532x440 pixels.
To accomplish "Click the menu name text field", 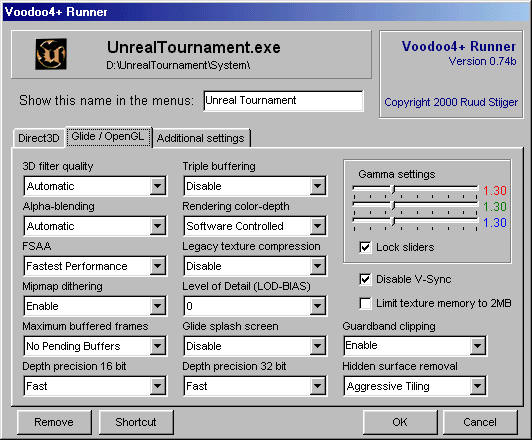I will [284, 100].
